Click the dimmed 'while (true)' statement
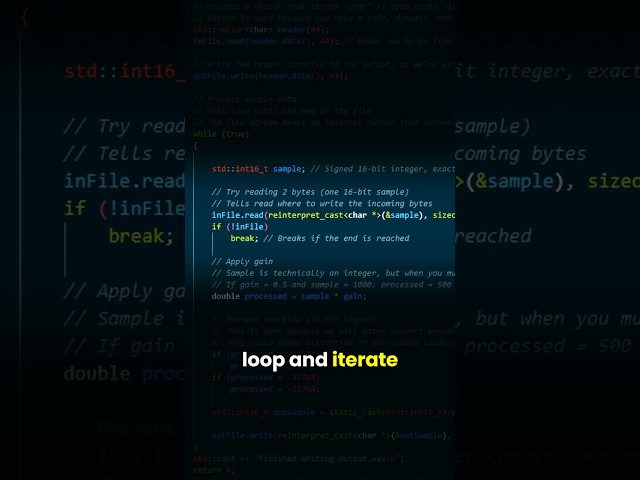Viewport: 640px width, 480px height. [x=221, y=134]
